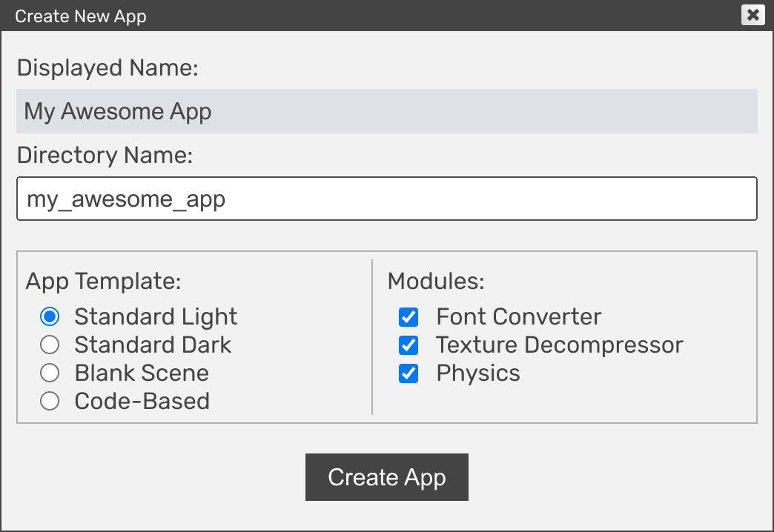Image resolution: width=774 pixels, height=532 pixels.
Task: Uncheck the Font Converter module
Action: 408,317
